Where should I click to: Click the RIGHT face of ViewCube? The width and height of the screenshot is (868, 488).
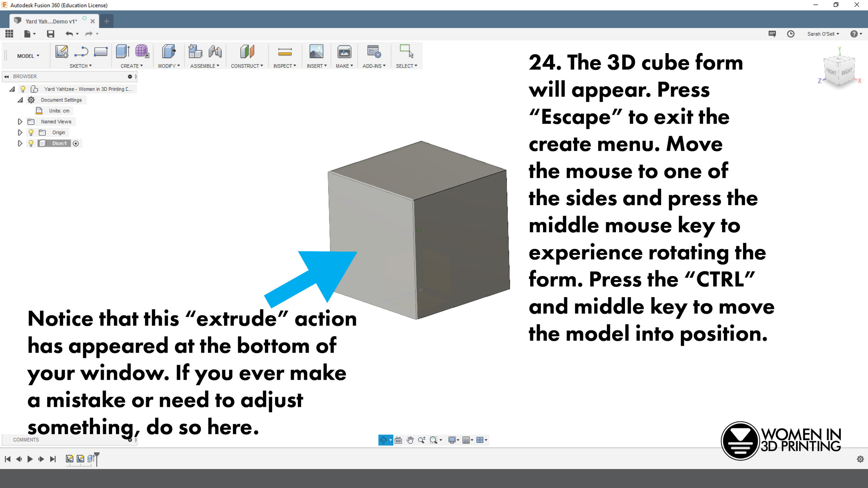846,72
